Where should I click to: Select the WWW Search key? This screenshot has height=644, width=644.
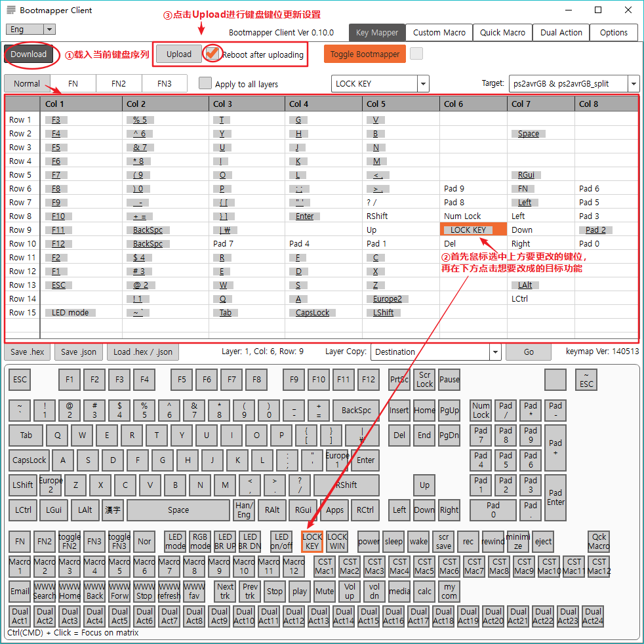click(44, 591)
